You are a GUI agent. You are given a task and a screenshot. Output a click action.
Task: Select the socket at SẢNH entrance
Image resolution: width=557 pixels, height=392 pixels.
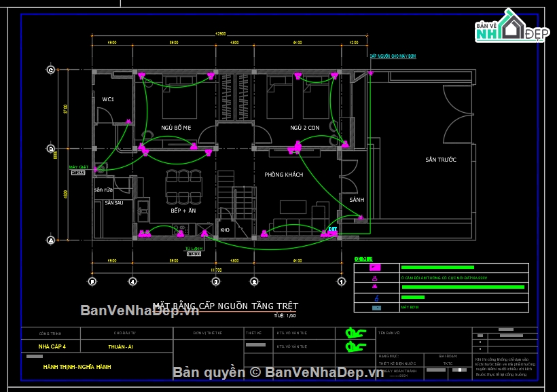point(361,217)
